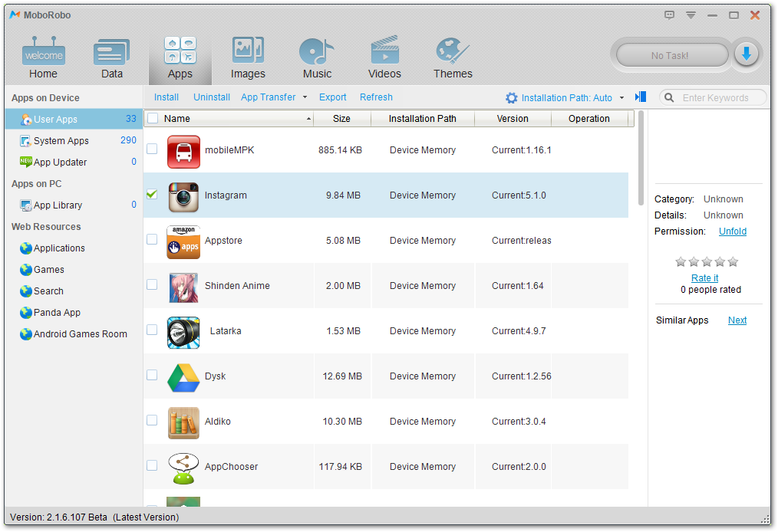Open the title bar menu dropdown triangle
The image size is (778, 532).
point(691,15)
